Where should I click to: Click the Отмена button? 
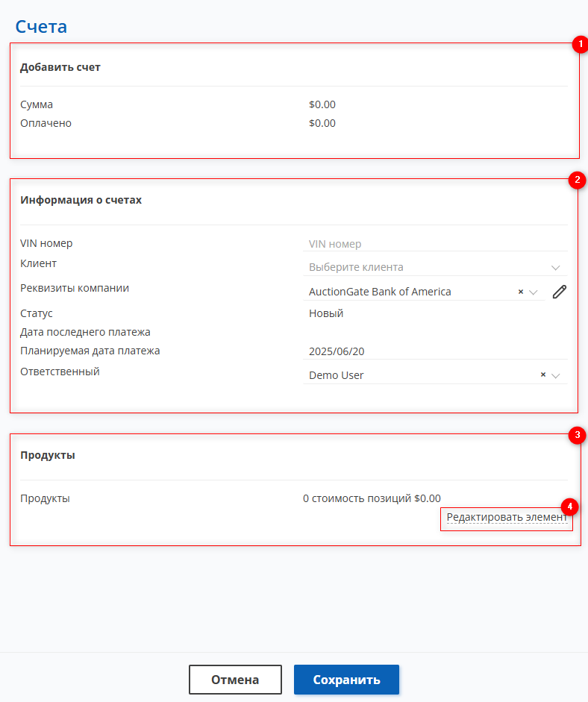pyautogui.click(x=235, y=680)
